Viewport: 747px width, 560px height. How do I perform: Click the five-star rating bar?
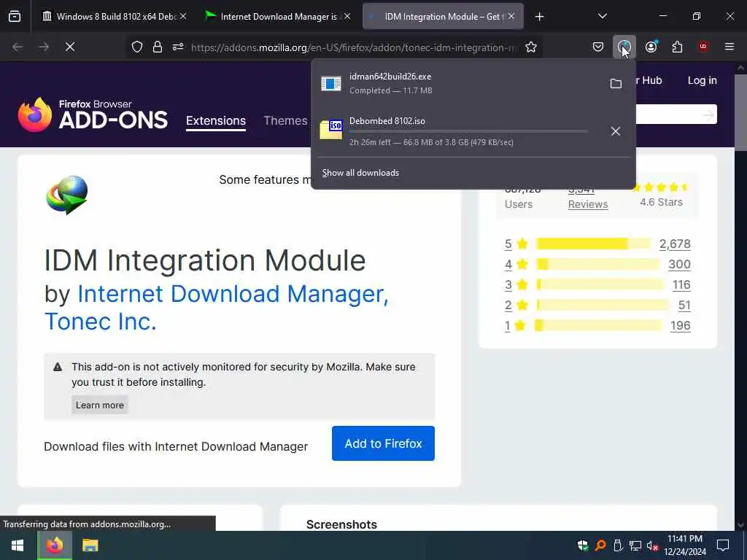pos(593,244)
